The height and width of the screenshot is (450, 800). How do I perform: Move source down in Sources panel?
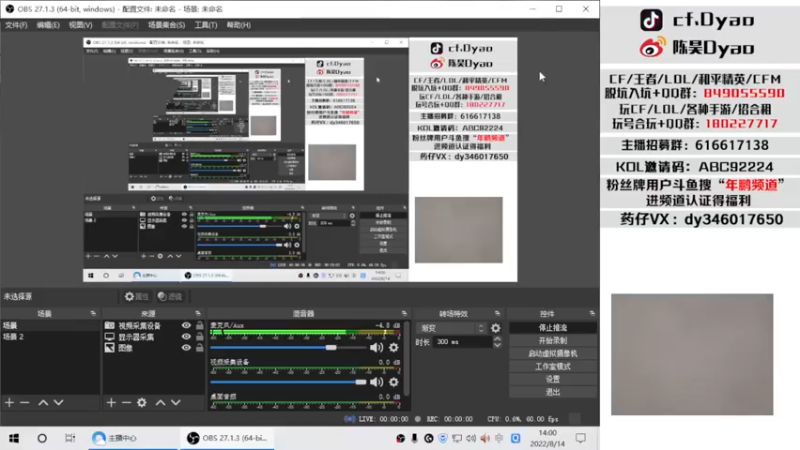pyautogui.click(x=176, y=403)
